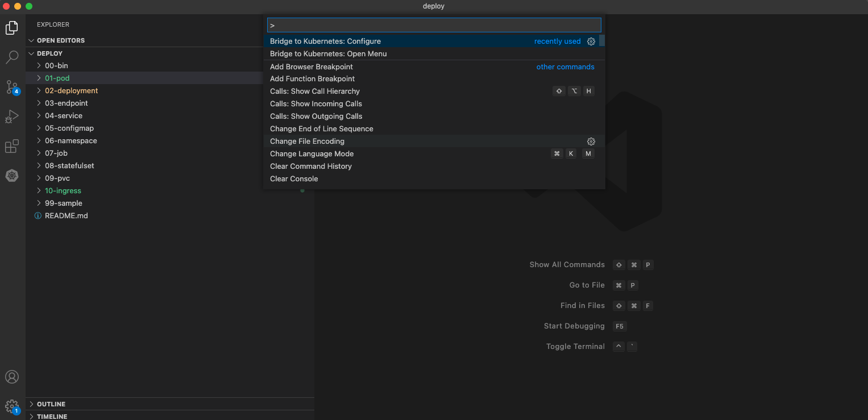Viewport: 868px width, 420px height.
Task: Expand the 05-configmap folder
Action: tap(70, 128)
